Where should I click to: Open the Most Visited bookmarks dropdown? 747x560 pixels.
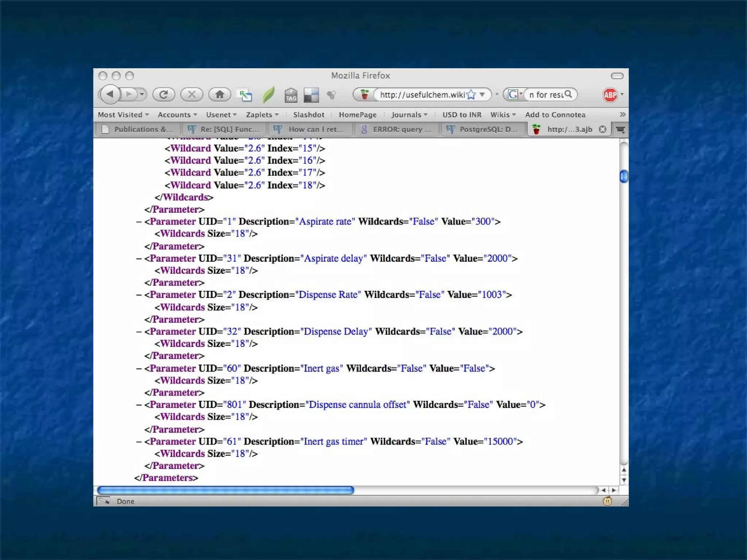click(123, 115)
